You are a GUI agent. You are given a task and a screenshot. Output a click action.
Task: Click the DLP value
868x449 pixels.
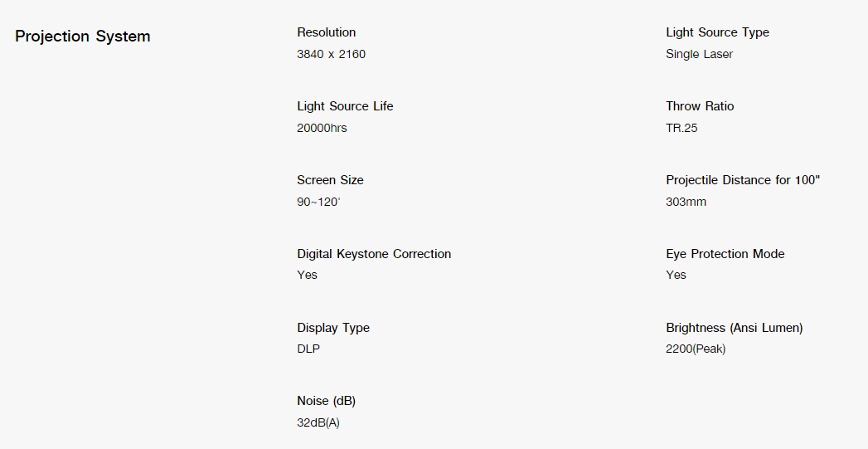308,349
